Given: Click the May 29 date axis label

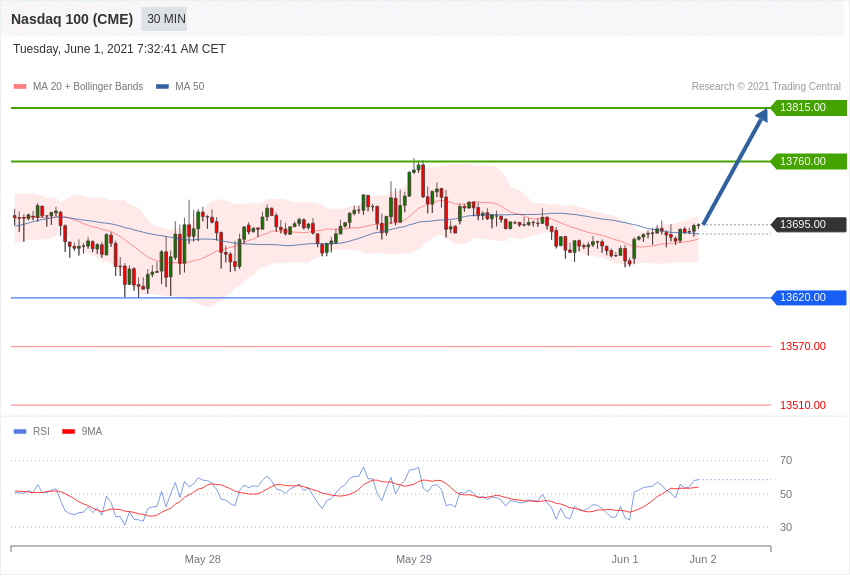Looking at the screenshot, I should tap(414, 559).
